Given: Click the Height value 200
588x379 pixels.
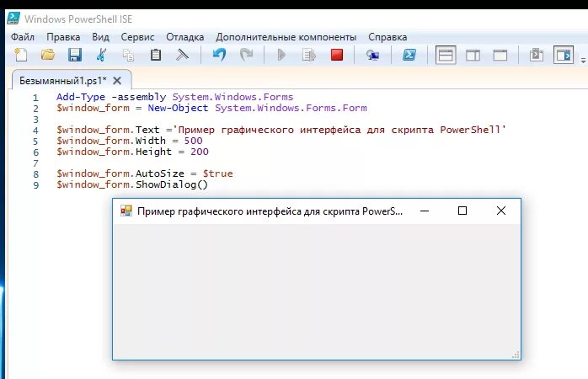Looking at the screenshot, I should (199, 152).
